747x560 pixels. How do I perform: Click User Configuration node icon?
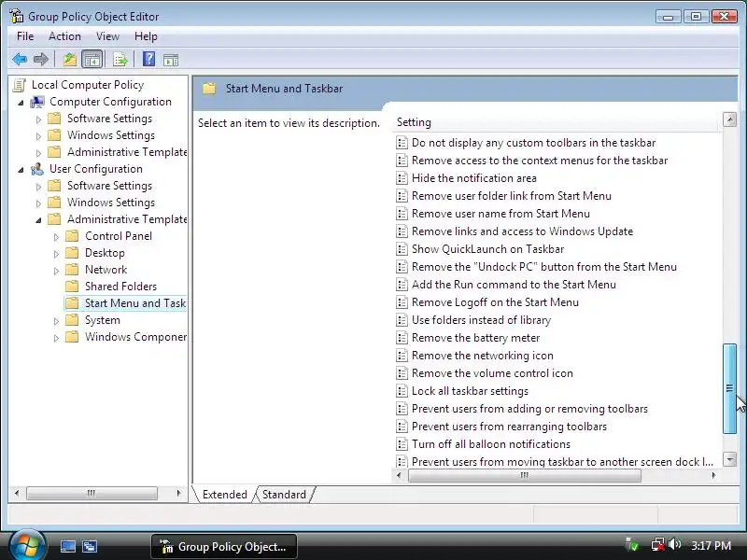click(37, 169)
